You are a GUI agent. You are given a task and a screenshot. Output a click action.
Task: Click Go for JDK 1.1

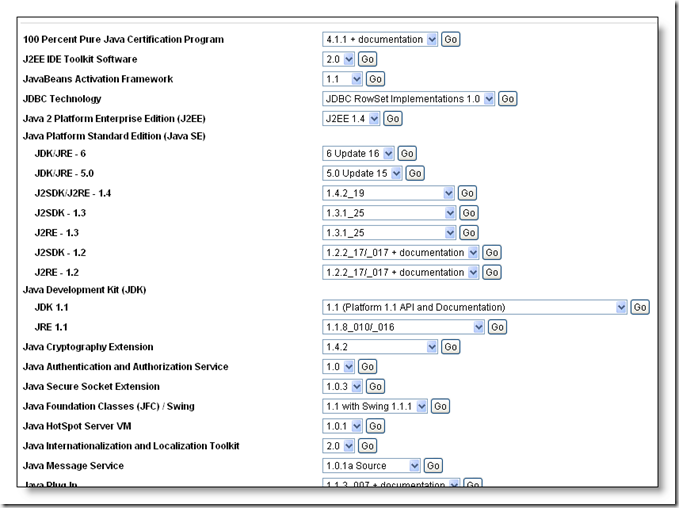click(640, 307)
